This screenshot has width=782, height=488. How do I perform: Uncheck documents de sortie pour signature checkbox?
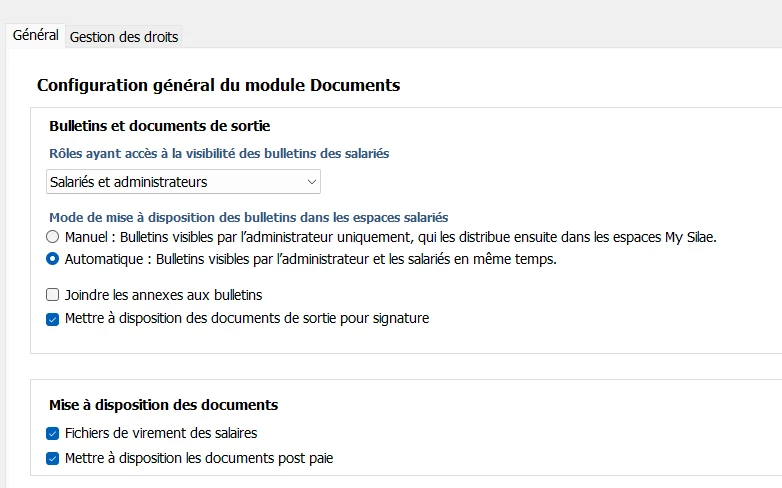53,319
